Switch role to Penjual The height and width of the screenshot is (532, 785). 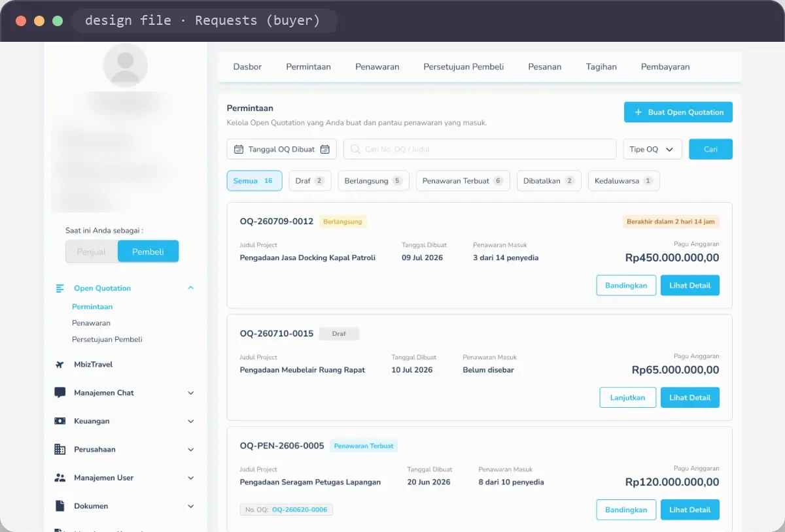(x=92, y=252)
